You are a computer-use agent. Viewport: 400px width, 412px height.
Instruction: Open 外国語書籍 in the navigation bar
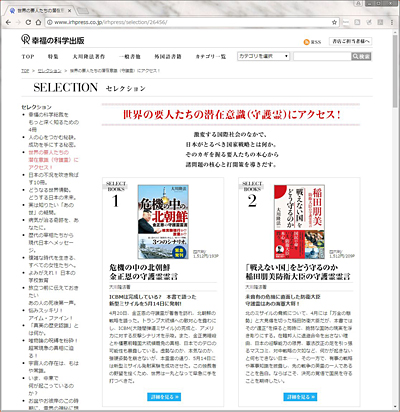click(x=168, y=57)
